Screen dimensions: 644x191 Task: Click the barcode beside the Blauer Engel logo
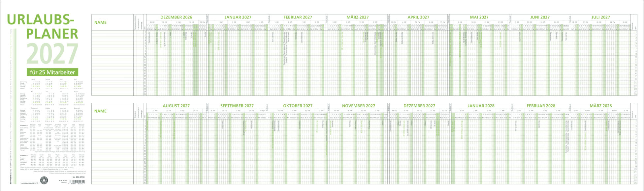click(77, 182)
